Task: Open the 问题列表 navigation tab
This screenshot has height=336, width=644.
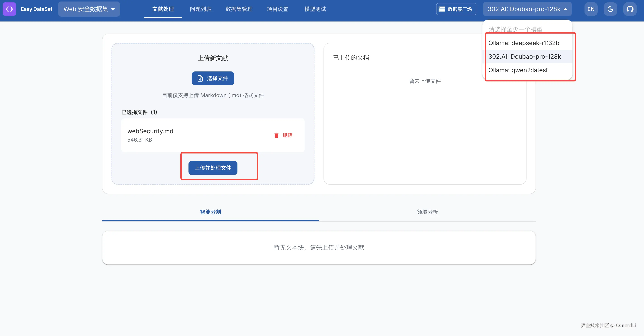Action: click(201, 9)
